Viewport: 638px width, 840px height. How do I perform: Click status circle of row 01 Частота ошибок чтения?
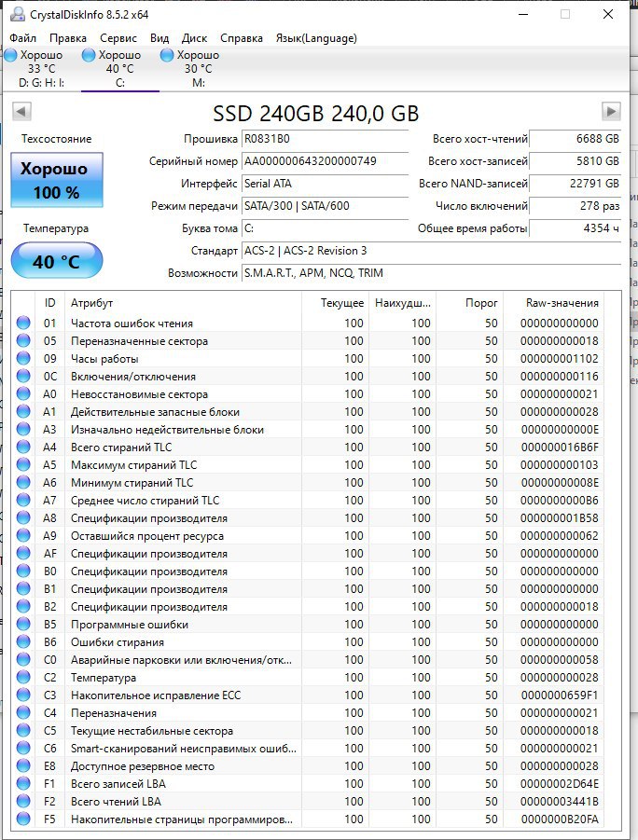point(23,323)
